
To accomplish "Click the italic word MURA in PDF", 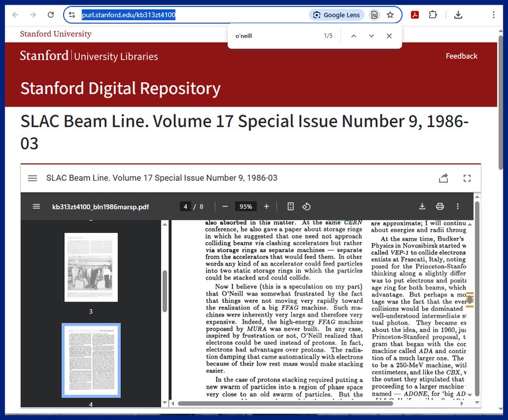I will click(256, 329).
